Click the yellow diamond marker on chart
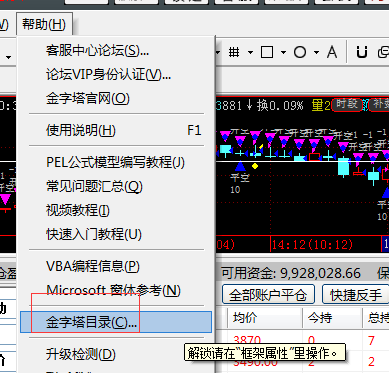The image size is (389, 373). coord(255,166)
